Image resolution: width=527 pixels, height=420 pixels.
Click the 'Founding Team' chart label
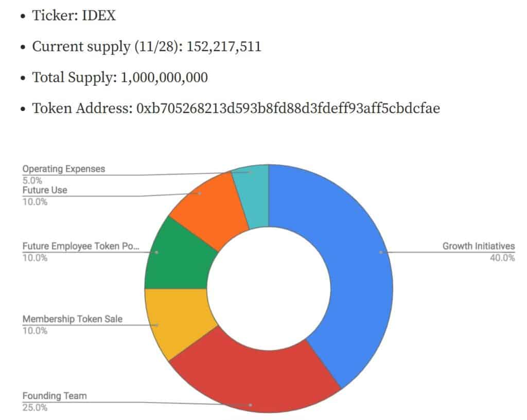click(x=55, y=396)
